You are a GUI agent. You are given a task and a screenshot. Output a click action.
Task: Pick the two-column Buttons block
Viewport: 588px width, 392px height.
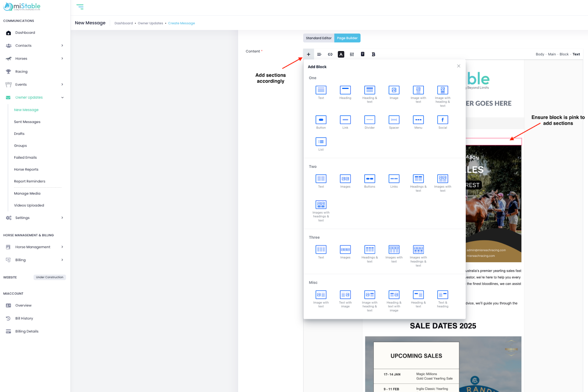click(369, 179)
